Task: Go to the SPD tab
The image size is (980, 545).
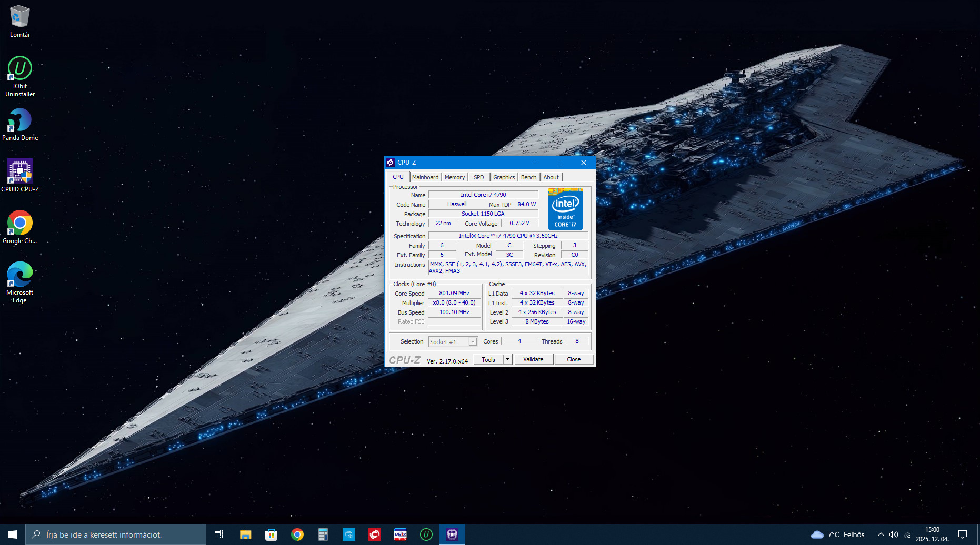Action: tap(478, 177)
